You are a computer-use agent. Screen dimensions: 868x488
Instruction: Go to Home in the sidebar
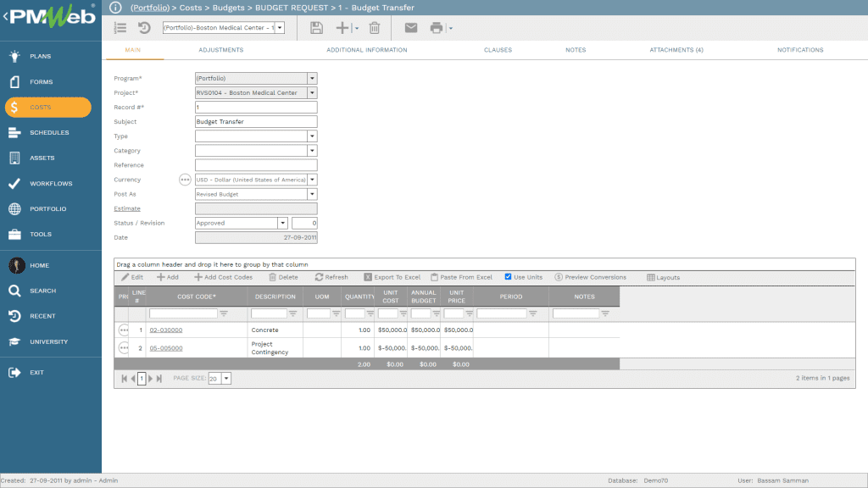click(x=50, y=265)
